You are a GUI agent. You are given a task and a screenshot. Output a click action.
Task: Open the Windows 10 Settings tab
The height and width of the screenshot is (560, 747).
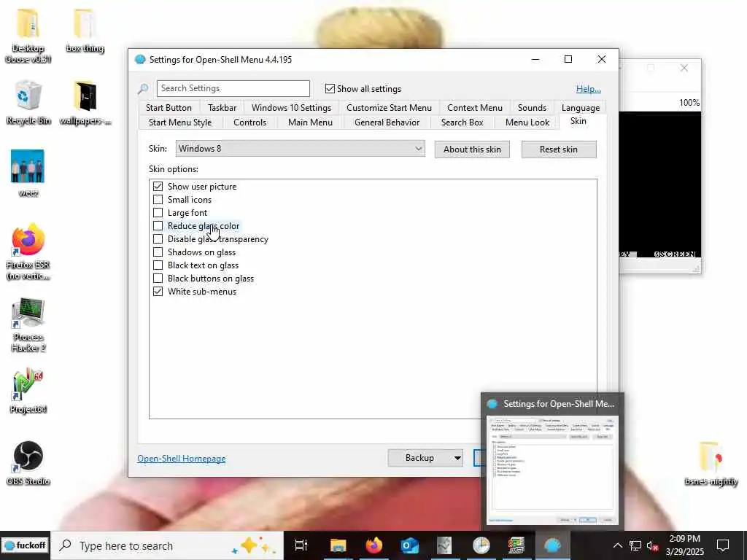tap(291, 108)
